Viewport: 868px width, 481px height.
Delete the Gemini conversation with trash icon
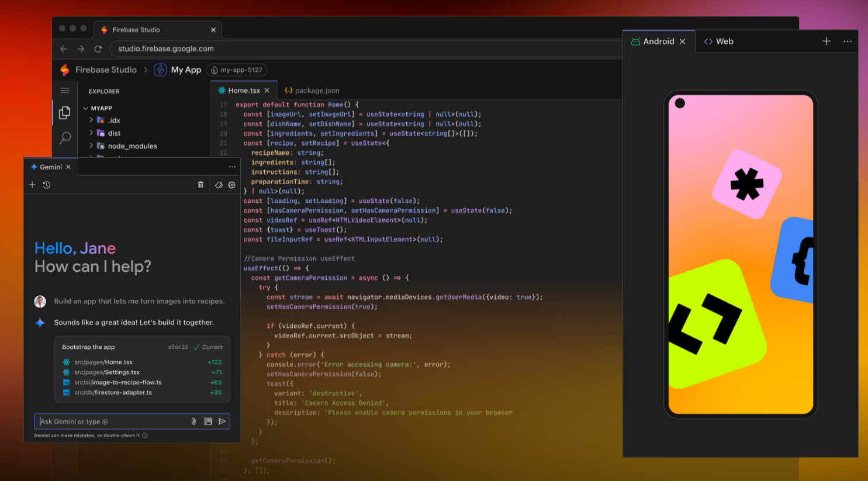point(200,185)
